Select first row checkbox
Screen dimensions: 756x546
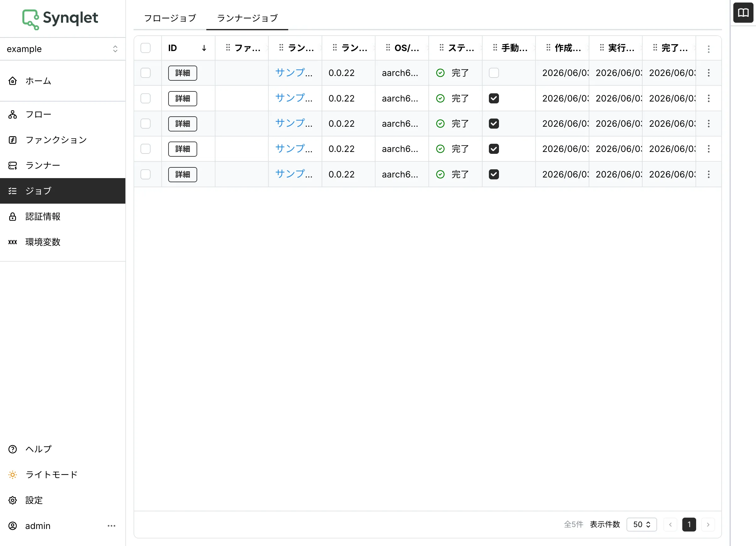coord(145,73)
